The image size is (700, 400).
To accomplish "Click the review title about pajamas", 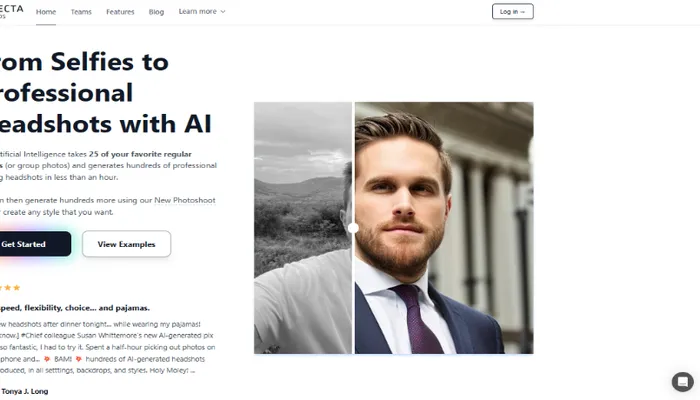I will pyautogui.click(x=75, y=308).
